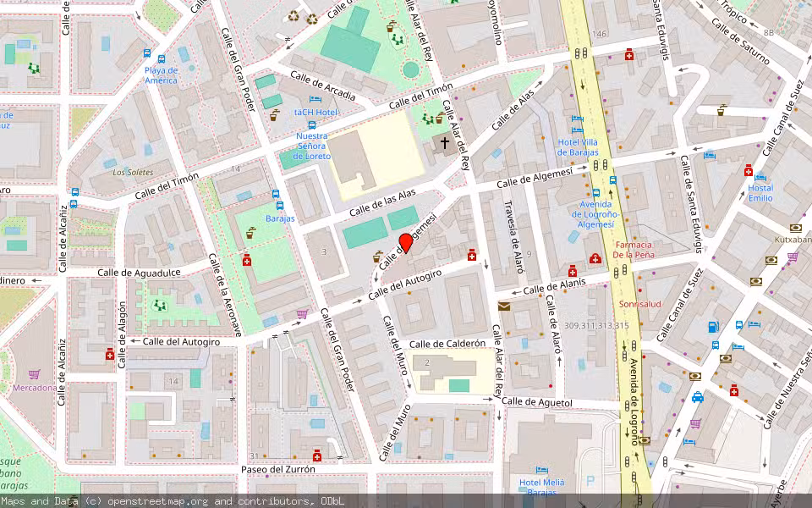This screenshot has height=508, width=812.
Task: Select the church cross icon near Calle Alar del Rey
Action: [443, 144]
